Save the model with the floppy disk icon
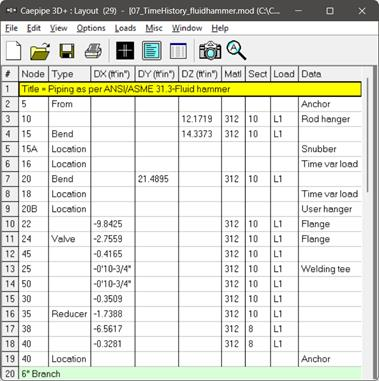 coord(67,51)
